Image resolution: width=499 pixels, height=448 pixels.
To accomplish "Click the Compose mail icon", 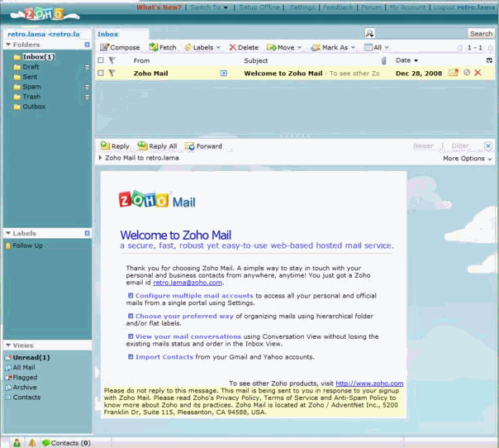I will pos(104,47).
